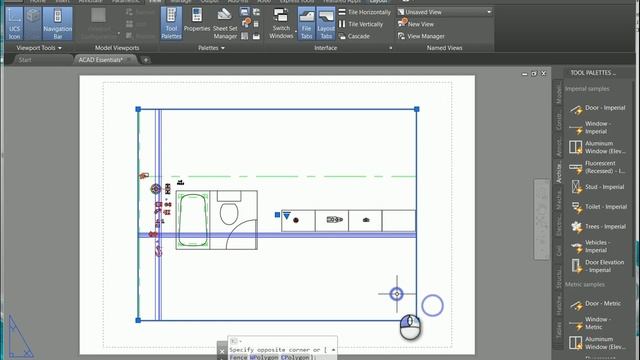Expand the Viewport Tools panel
Image resolution: width=640 pixels, height=360 pixels.
click(x=39, y=48)
